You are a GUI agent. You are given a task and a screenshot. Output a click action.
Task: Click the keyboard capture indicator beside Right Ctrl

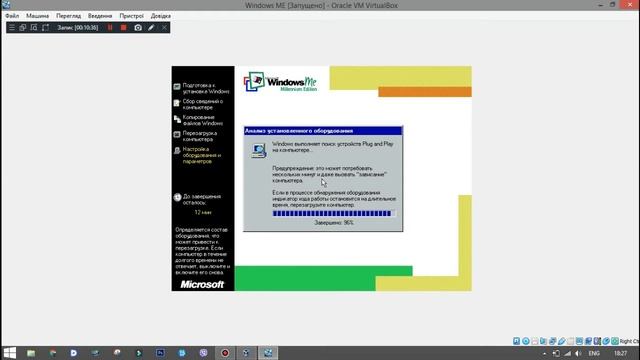click(615, 341)
